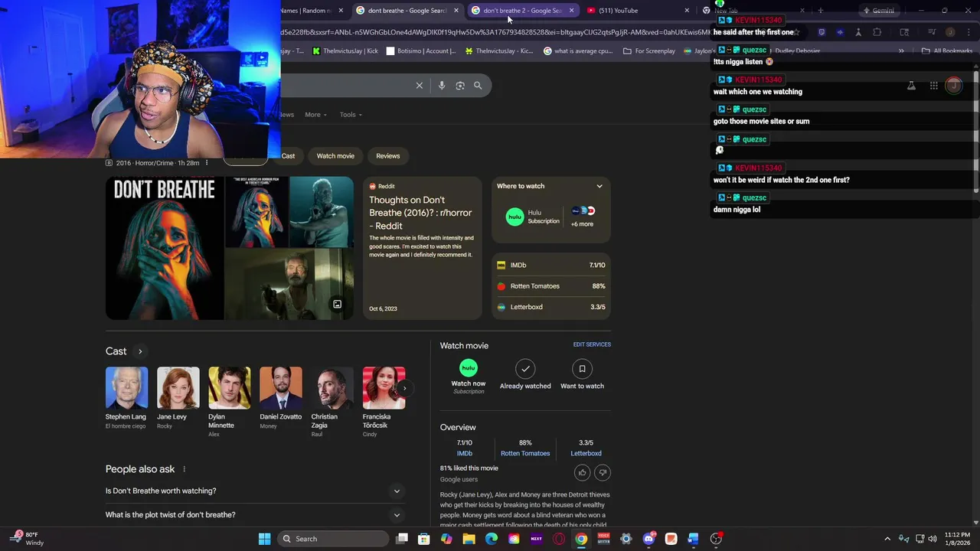Expand the Where to watch panel
Image resolution: width=980 pixels, height=551 pixels.
click(599, 186)
